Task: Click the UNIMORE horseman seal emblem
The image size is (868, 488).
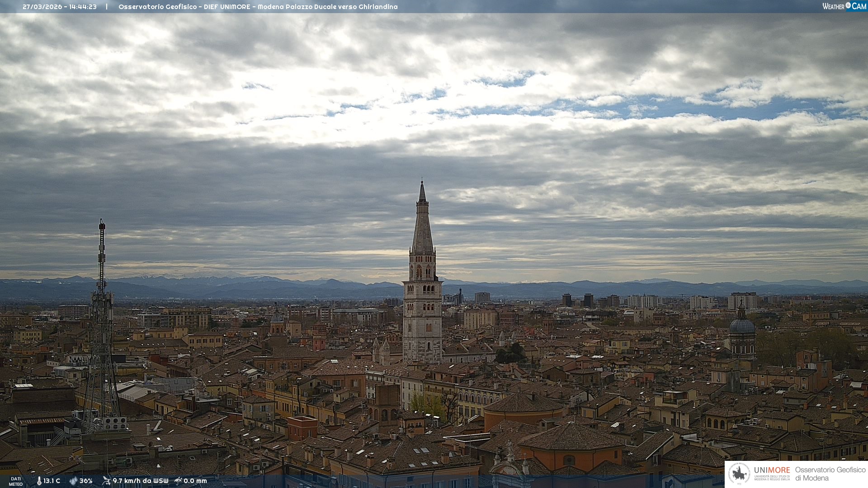Action: tap(739, 474)
